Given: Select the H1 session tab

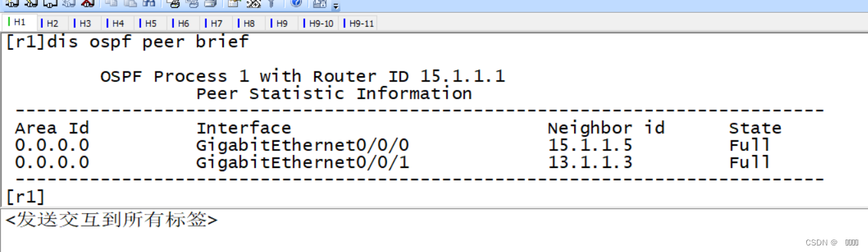Looking at the screenshot, I should [x=18, y=22].
